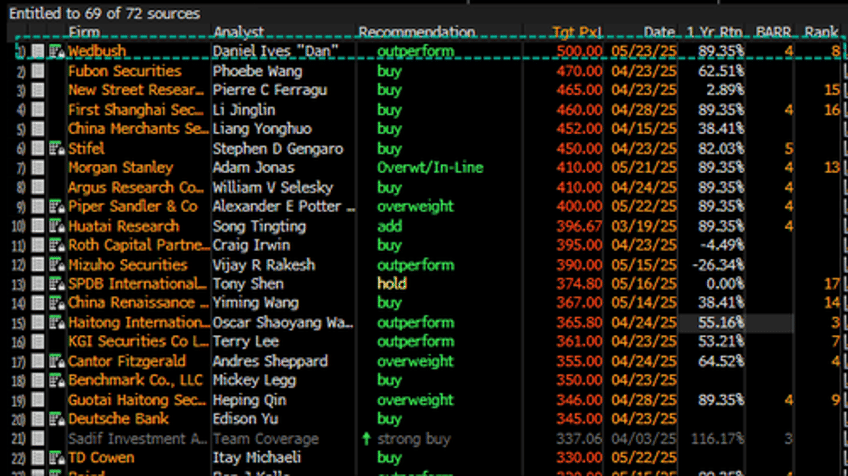Click the strong buy recommendation

tap(414, 439)
